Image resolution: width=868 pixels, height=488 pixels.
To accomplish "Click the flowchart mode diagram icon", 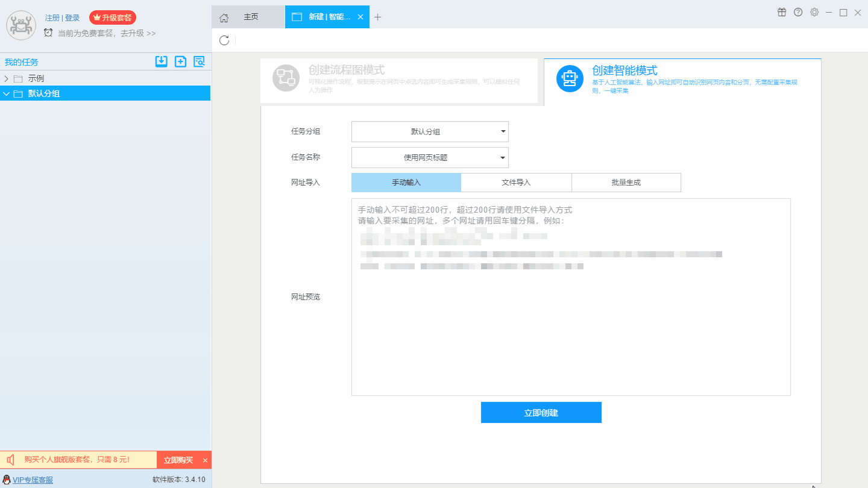I will click(286, 78).
